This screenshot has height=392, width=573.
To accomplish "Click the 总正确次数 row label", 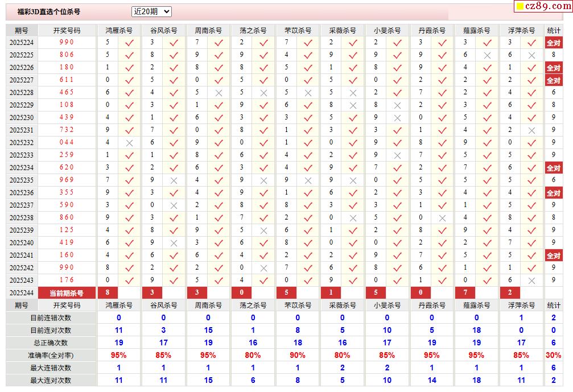I will 51,343.
